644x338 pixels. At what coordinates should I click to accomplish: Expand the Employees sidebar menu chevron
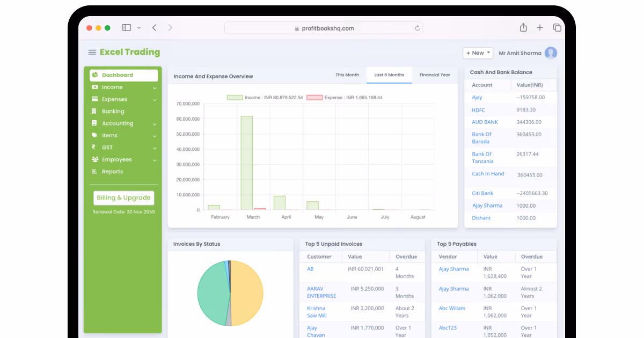click(155, 160)
